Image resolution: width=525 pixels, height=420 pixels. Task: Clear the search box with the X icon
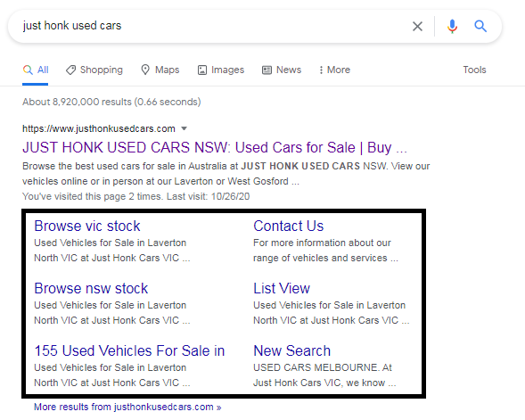[417, 26]
